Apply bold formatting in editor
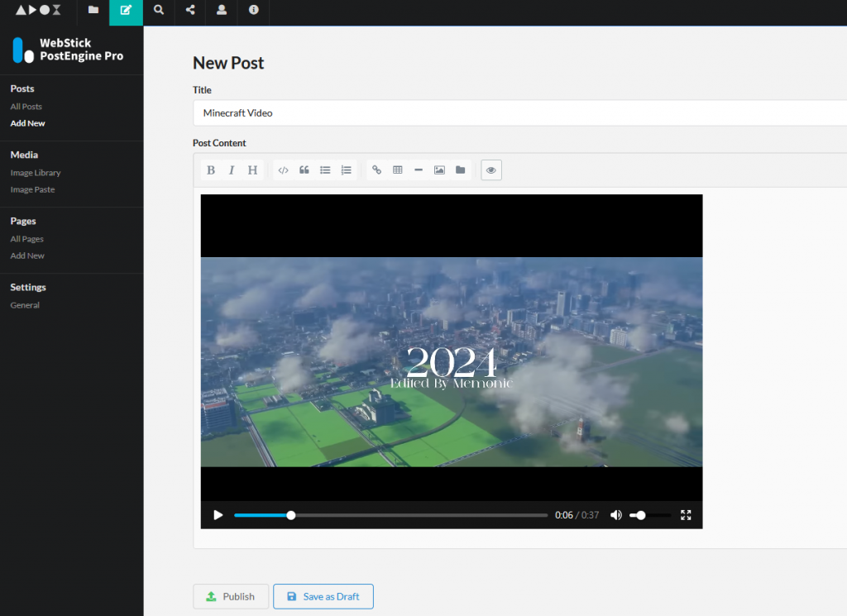The width and height of the screenshot is (847, 616). 211,170
